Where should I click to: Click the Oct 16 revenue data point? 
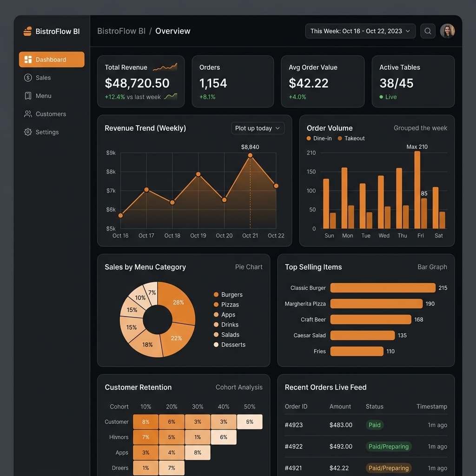(x=120, y=216)
